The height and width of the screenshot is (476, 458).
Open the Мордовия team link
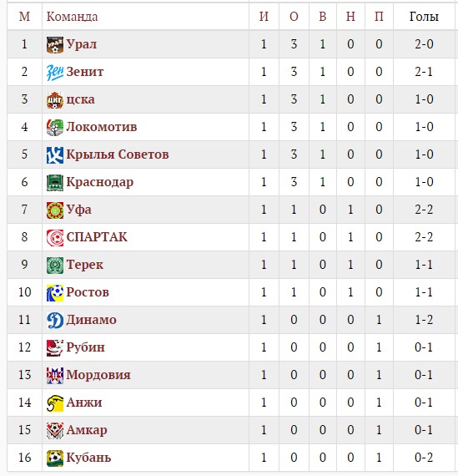(98, 375)
